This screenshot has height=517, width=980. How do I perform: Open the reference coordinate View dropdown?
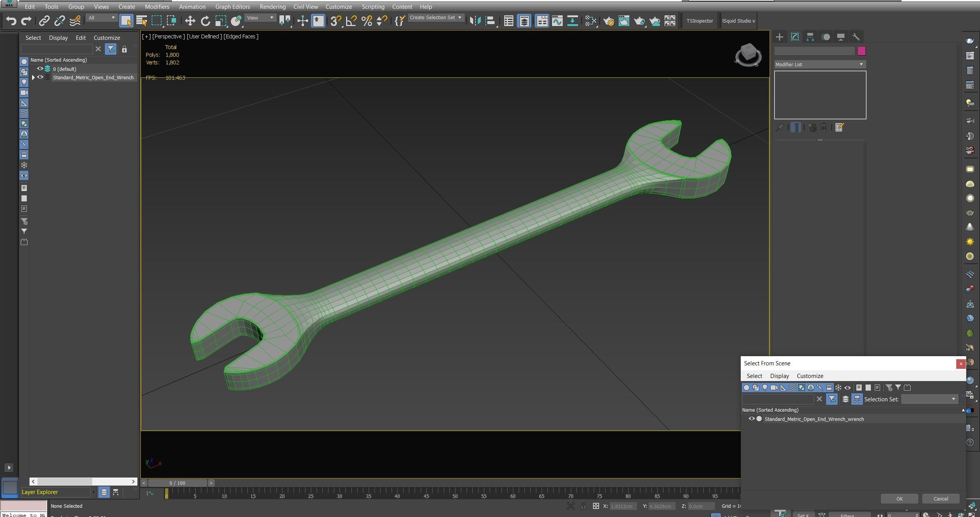click(x=260, y=18)
